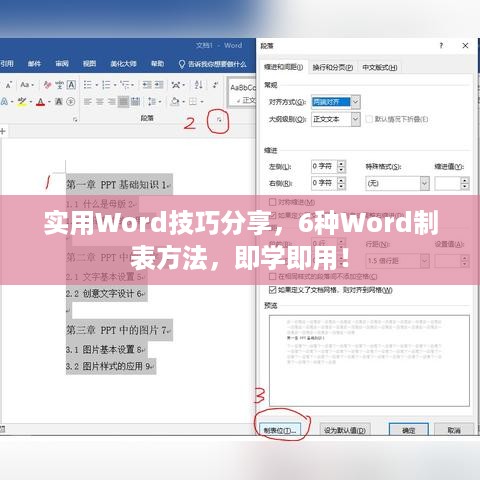
Task: Apply distributed alignment
Action: [135, 101]
